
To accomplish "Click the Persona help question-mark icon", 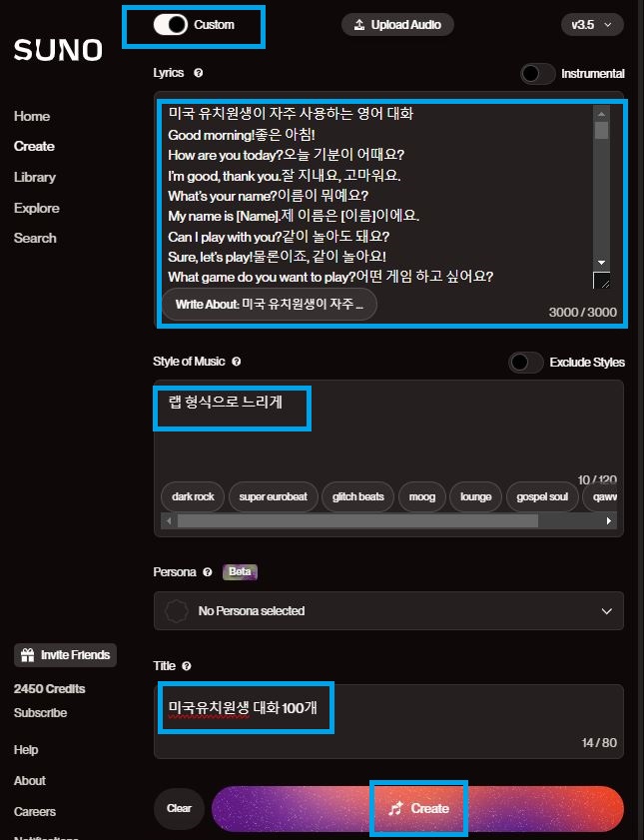I will pyautogui.click(x=208, y=572).
